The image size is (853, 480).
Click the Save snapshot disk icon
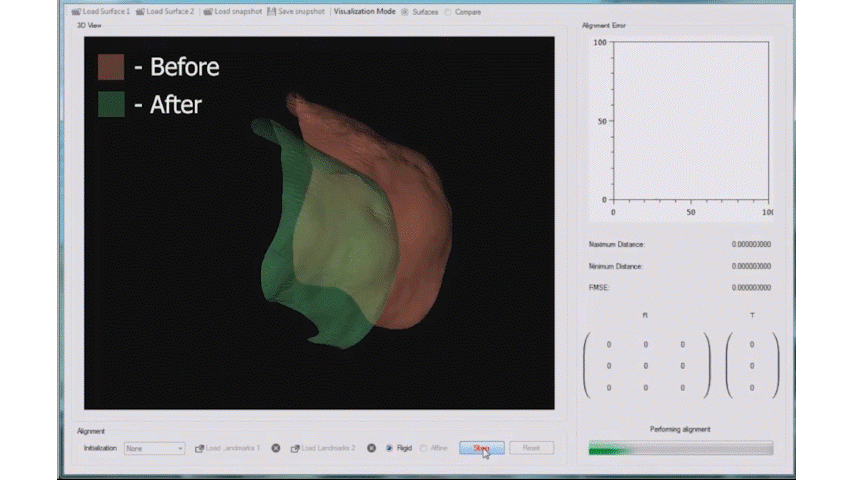(271, 11)
